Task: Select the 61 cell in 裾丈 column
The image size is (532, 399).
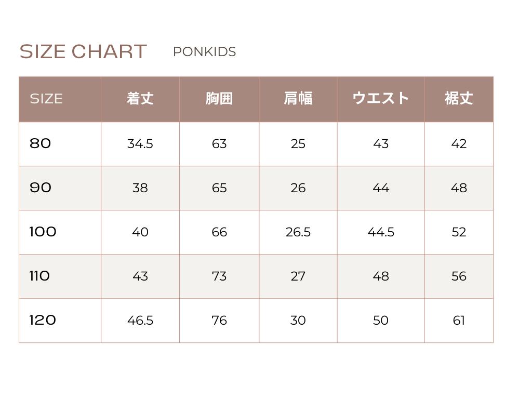Action: [x=459, y=321]
